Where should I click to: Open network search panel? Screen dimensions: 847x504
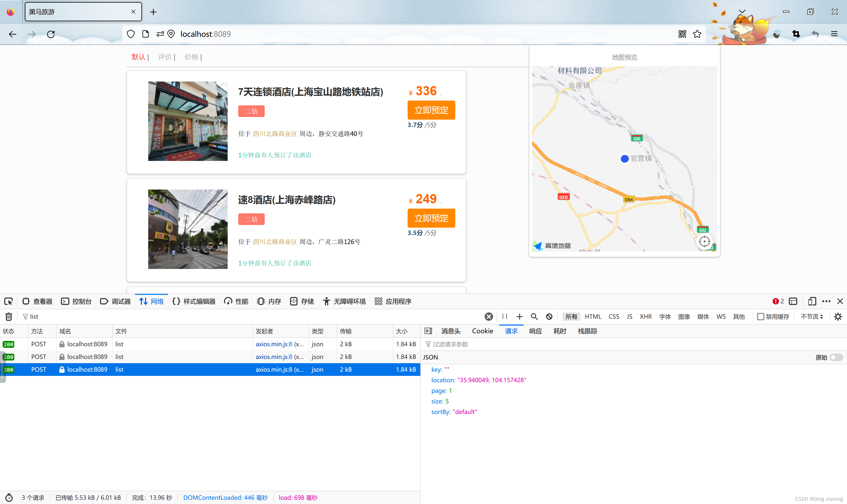[x=535, y=317]
